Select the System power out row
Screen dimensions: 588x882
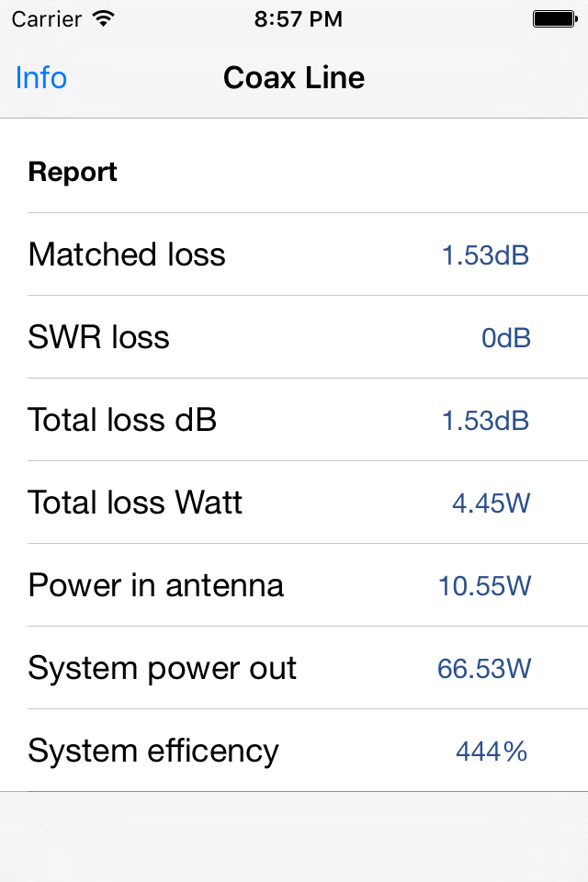pyautogui.click(x=294, y=668)
